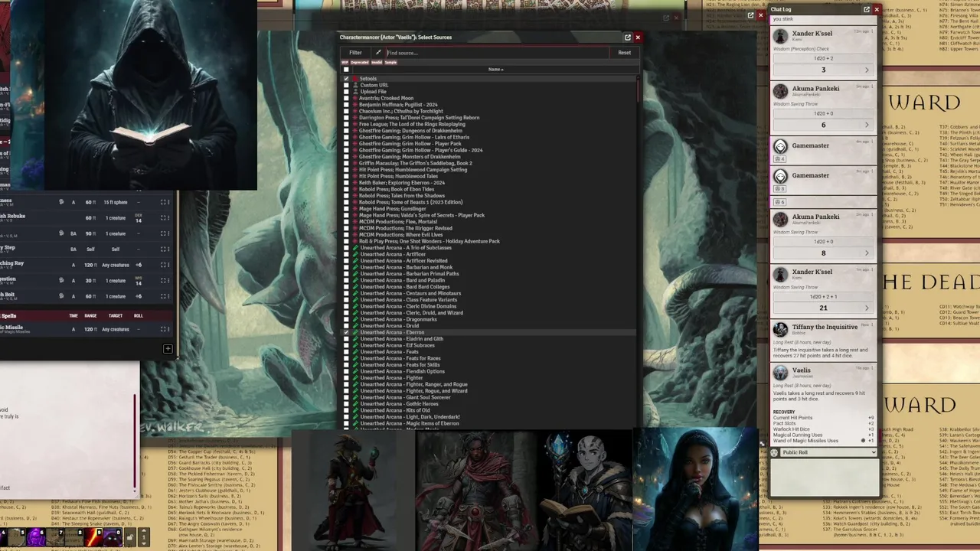Enable Kobold Press; Book of Ebon Tides
Viewport: 980px width, 551px height.
coord(346,189)
